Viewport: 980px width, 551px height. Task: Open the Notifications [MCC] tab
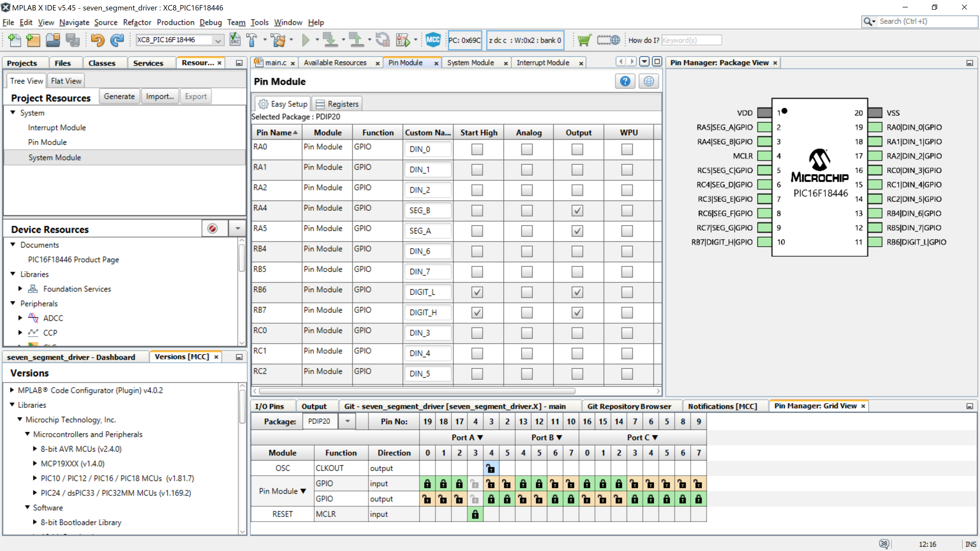pyautogui.click(x=722, y=406)
